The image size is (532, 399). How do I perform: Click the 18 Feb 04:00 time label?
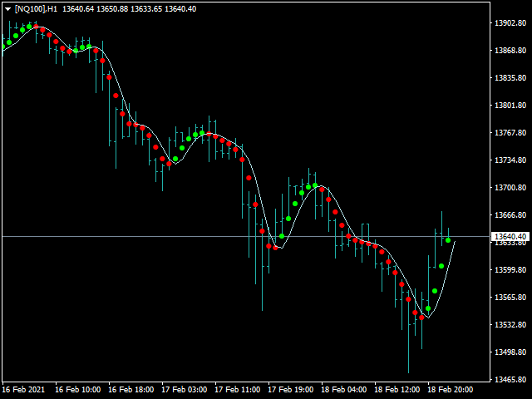click(344, 390)
